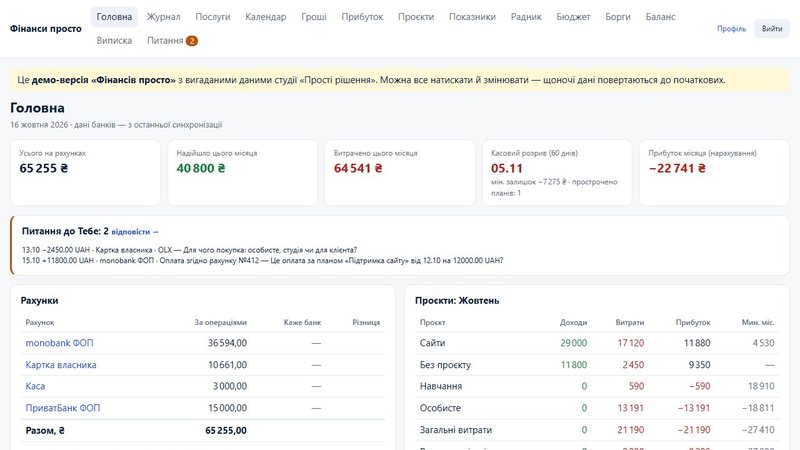The height and width of the screenshot is (450, 800).
Task: Click the 'За операціями' column header
Action: click(220, 322)
